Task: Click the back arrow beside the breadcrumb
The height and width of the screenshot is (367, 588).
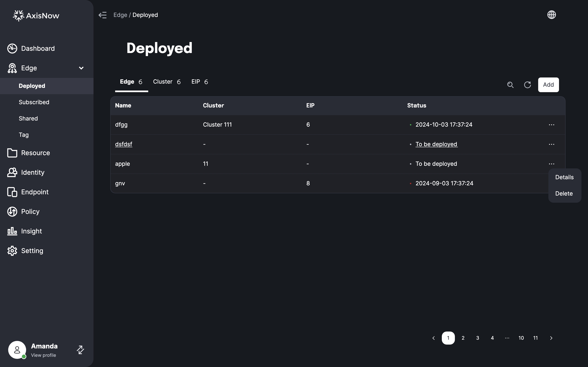Action: tap(102, 15)
